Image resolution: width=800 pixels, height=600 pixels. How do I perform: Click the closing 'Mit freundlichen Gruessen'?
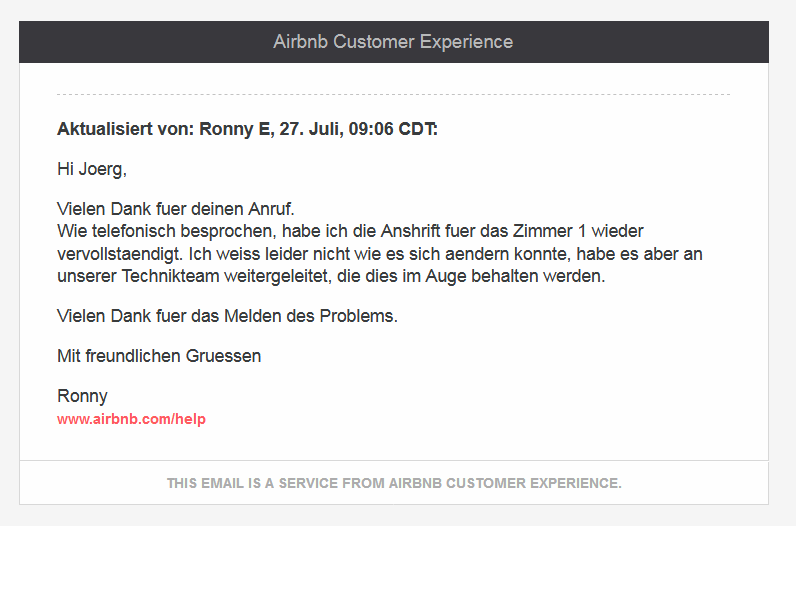159,356
